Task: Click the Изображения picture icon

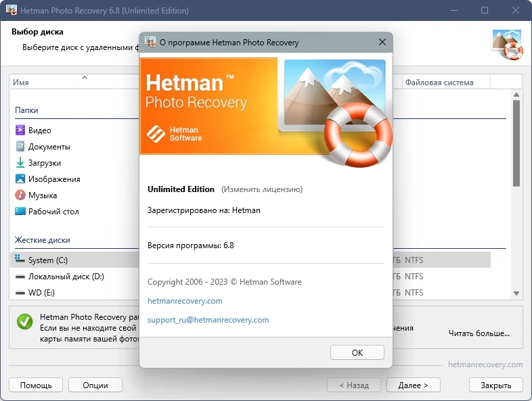Action: pyautogui.click(x=20, y=179)
